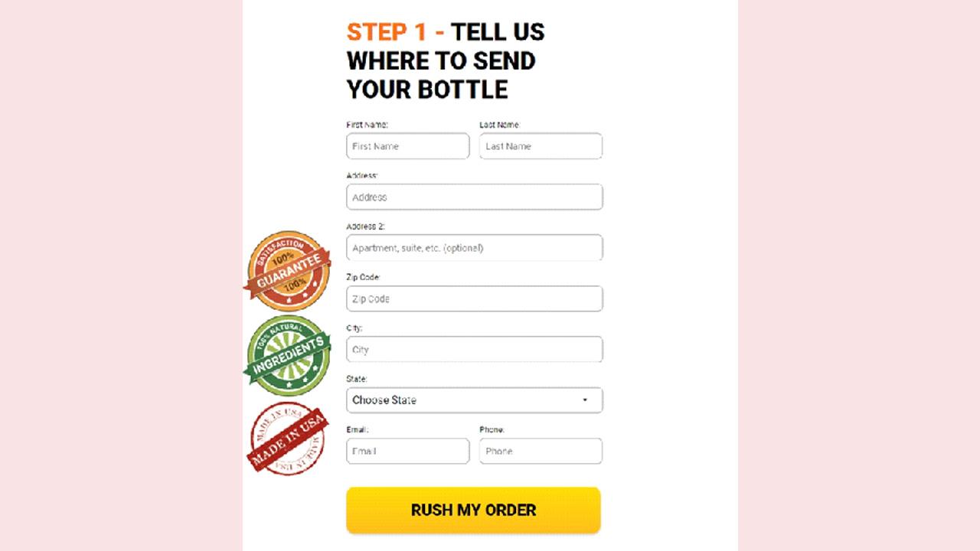Focus the Address text field
The height and width of the screenshot is (551, 980).
tap(475, 197)
